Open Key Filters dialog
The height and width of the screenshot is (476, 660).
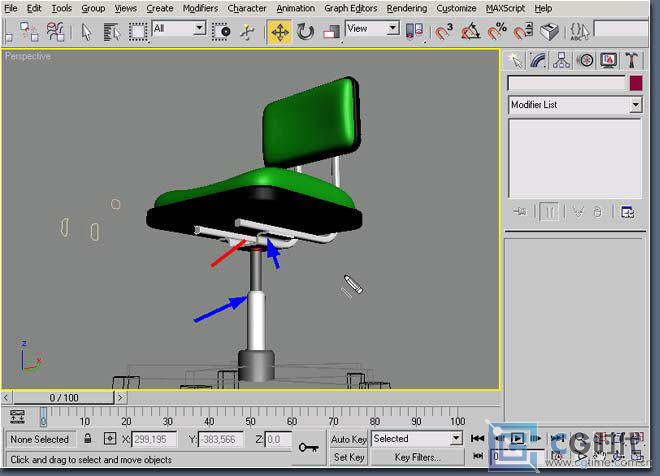pos(417,457)
